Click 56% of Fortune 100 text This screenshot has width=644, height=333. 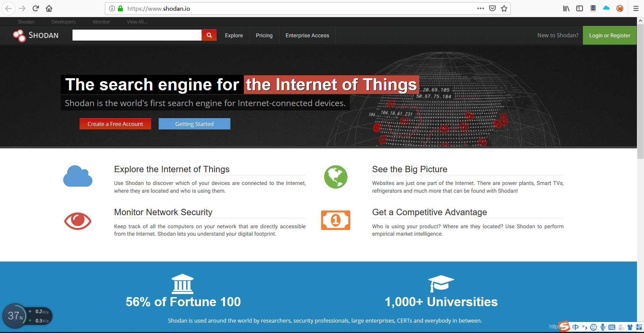pos(183,302)
